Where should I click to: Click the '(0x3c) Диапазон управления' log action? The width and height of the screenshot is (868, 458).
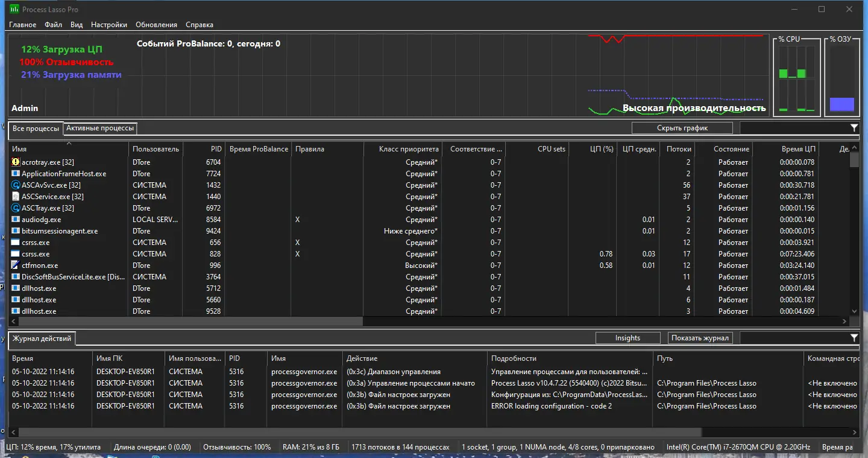[394, 372]
